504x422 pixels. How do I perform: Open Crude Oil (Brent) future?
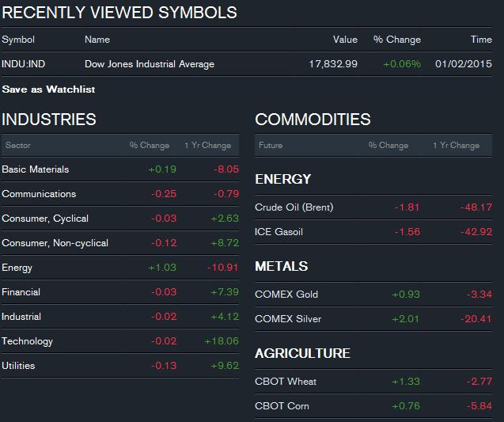tap(294, 207)
